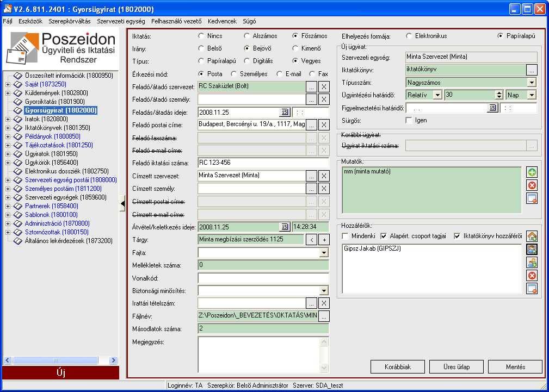Select Kimenő direction radio button
The width and height of the screenshot is (549, 392).
coord(295,48)
